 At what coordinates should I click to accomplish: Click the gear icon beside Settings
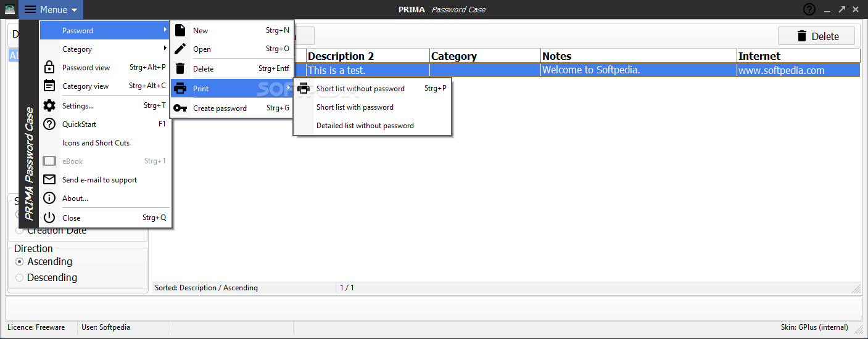49,105
